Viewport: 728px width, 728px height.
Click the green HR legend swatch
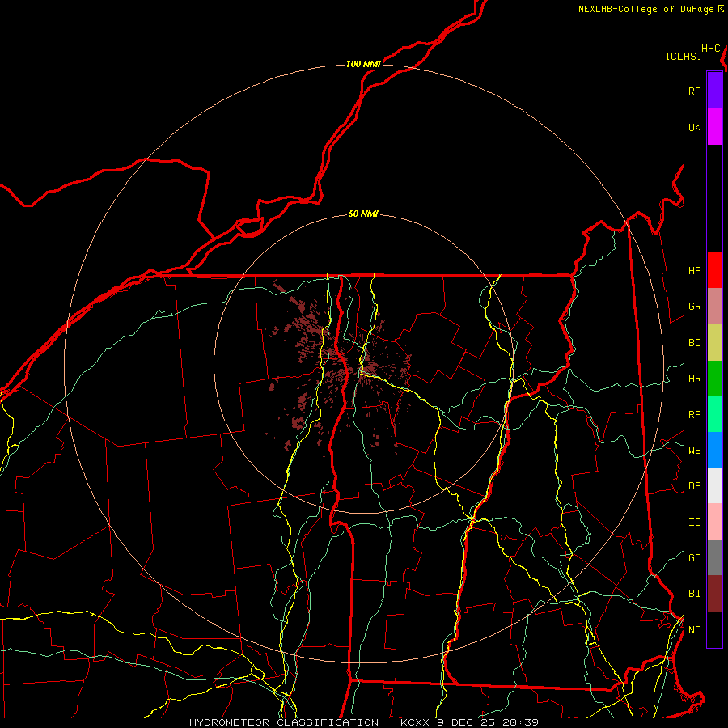point(714,378)
